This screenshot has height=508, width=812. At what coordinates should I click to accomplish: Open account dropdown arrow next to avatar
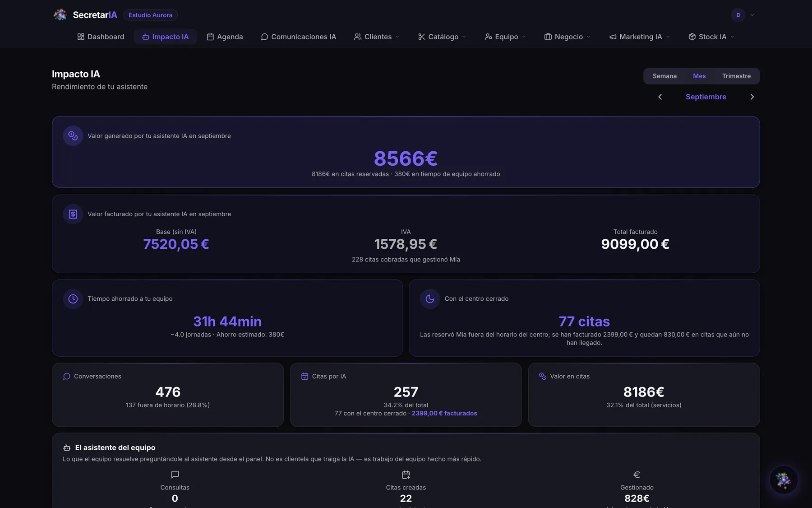click(752, 15)
